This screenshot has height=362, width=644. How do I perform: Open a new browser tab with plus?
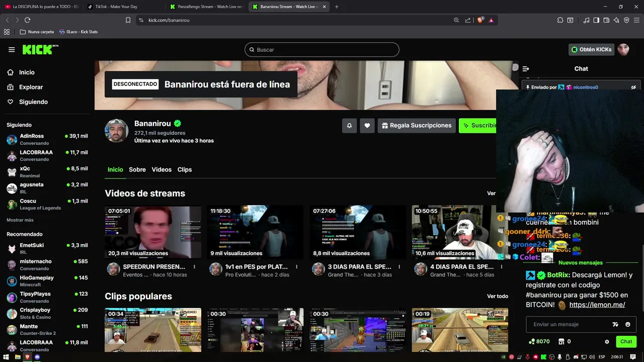[337, 7]
